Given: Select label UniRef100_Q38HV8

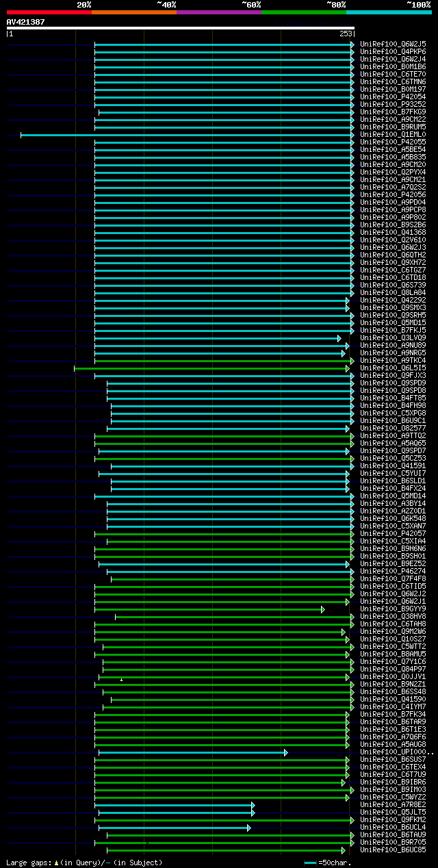Looking at the screenshot, I should coord(393,616).
